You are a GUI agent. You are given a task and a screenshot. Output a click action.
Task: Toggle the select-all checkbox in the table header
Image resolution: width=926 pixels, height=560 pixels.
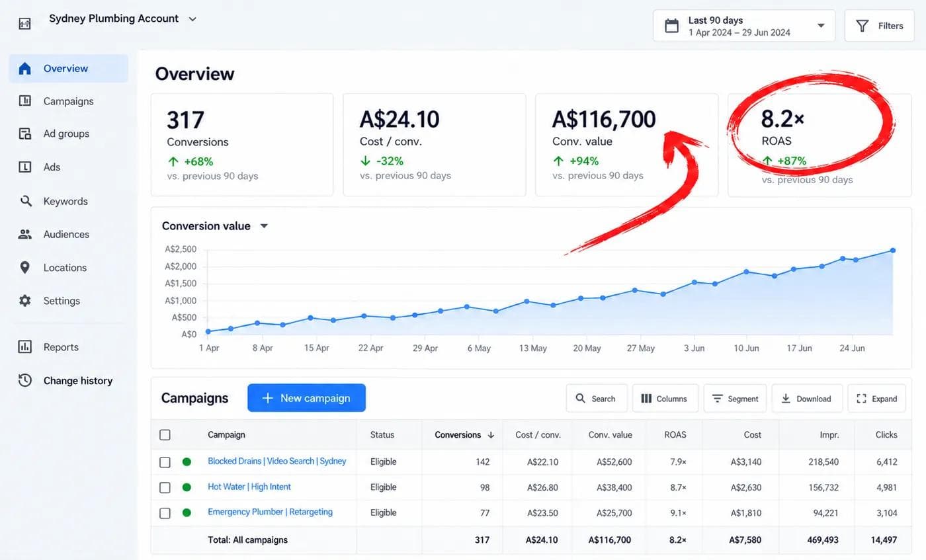[165, 435]
